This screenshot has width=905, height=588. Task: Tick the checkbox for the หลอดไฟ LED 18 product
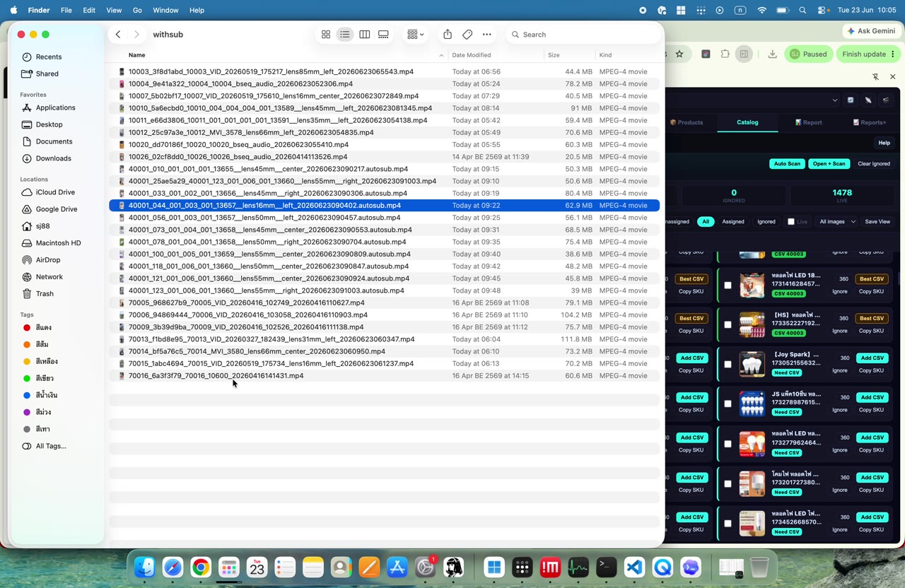[728, 286]
